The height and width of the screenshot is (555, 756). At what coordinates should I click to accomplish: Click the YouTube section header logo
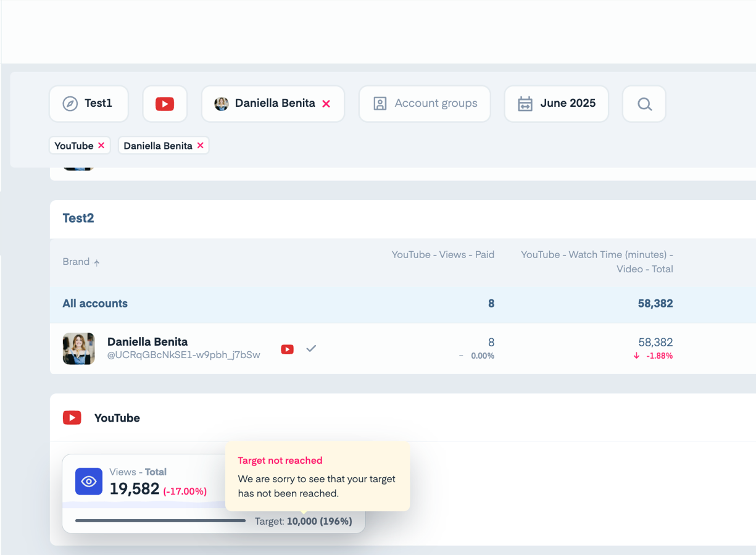tap(72, 418)
